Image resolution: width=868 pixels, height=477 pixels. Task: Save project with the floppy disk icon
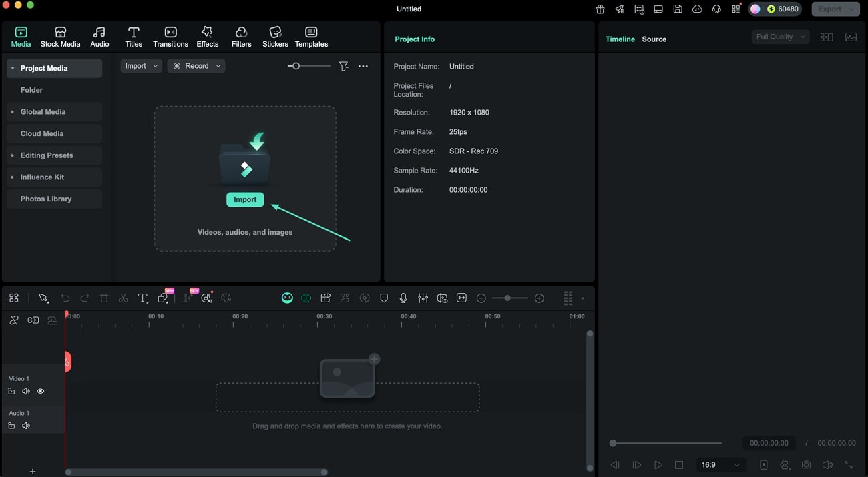(678, 9)
